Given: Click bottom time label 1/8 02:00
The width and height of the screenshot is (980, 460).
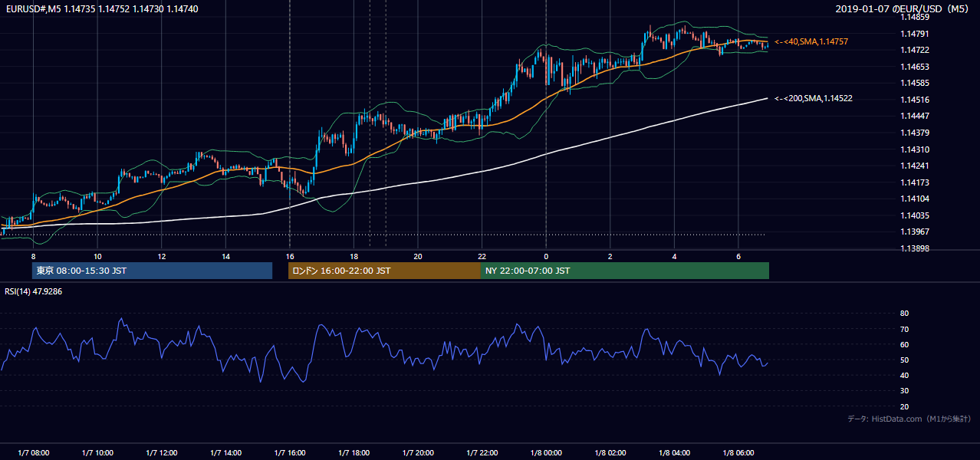Looking at the screenshot, I should (610, 453).
